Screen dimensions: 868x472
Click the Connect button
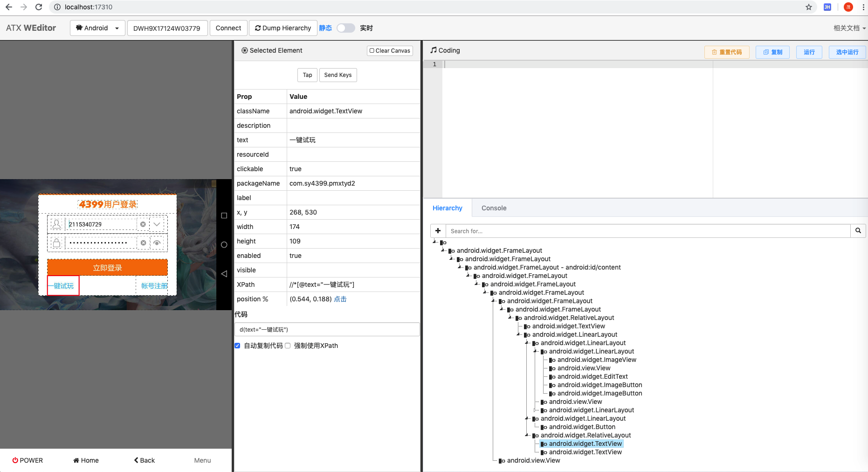tap(228, 28)
